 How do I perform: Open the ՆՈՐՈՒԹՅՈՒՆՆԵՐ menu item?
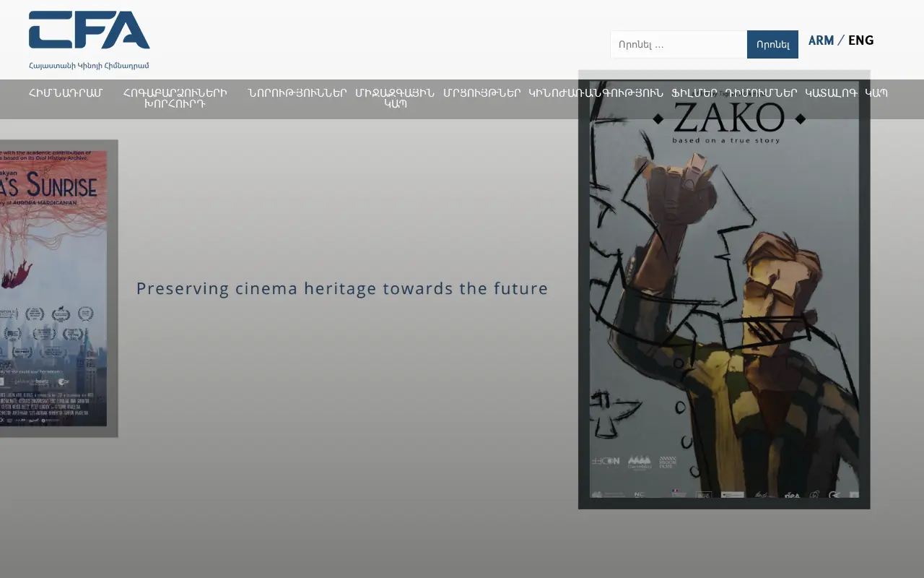(x=297, y=92)
